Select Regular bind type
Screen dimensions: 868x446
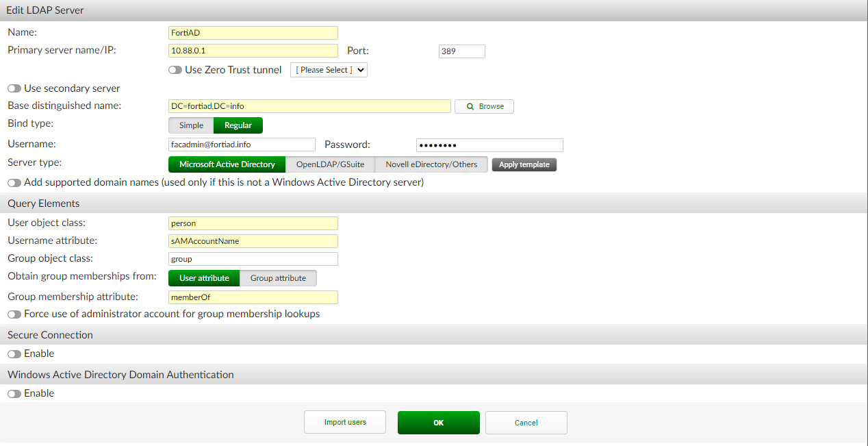coord(238,125)
